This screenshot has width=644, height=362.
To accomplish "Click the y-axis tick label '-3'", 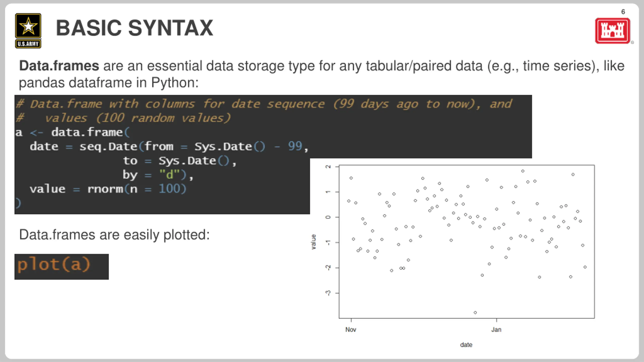I will [x=328, y=293].
